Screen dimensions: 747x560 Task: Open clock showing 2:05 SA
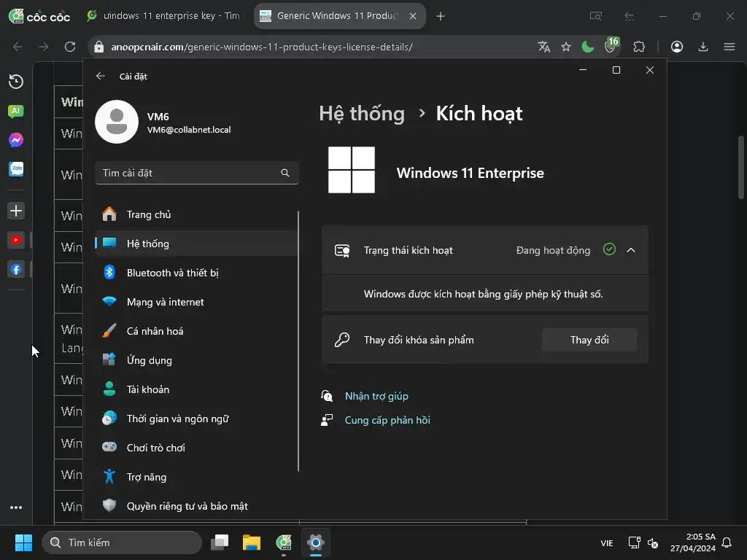pos(693,542)
